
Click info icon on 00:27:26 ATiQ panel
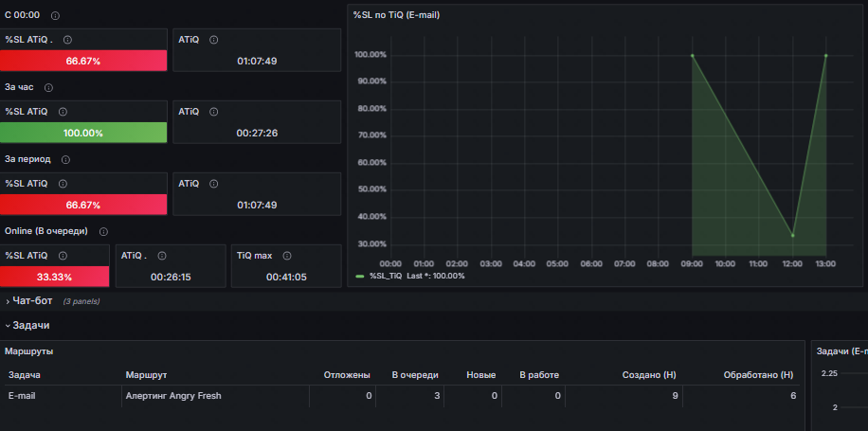tap(213, 112)
